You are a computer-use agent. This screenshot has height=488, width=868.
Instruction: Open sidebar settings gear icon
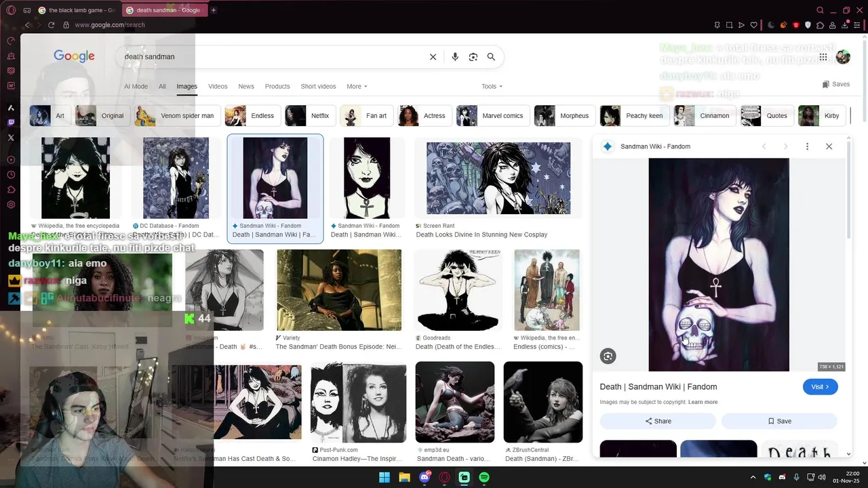tap(11, 205)
